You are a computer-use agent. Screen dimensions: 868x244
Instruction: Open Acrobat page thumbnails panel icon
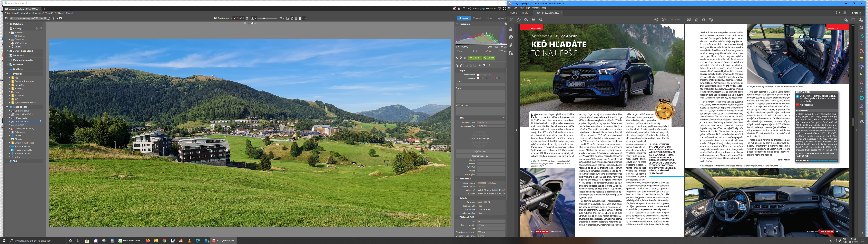point(511,37)
